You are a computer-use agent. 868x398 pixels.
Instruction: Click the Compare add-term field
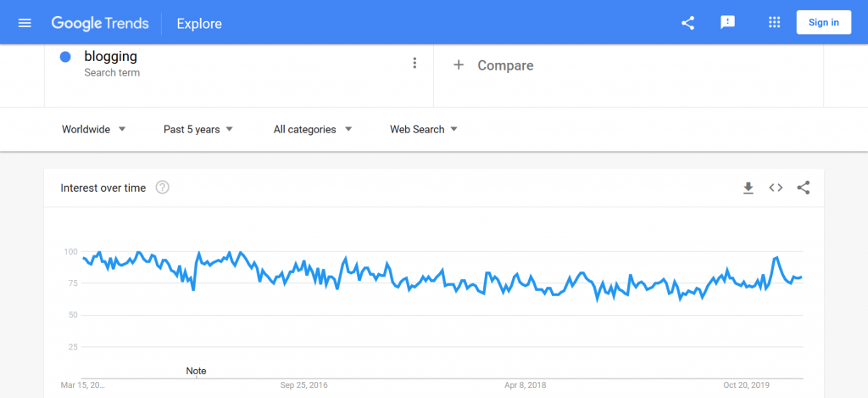click(x=628, y=65)
